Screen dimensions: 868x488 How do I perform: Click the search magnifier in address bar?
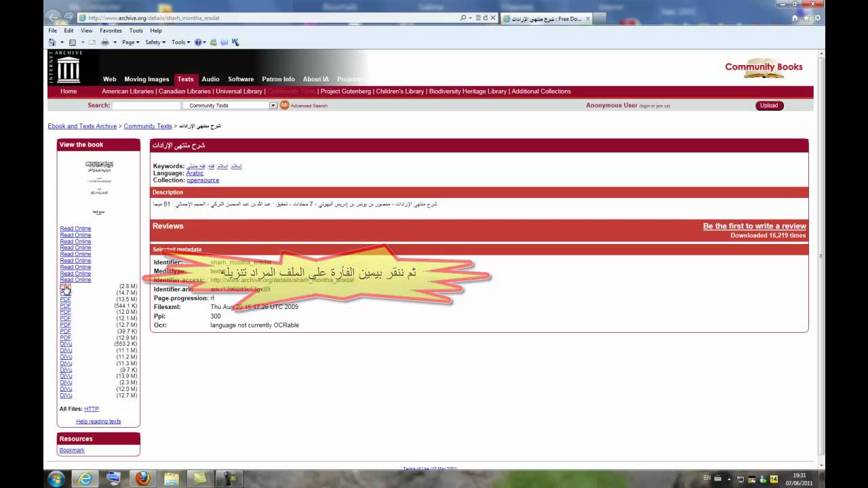[463, 18]
